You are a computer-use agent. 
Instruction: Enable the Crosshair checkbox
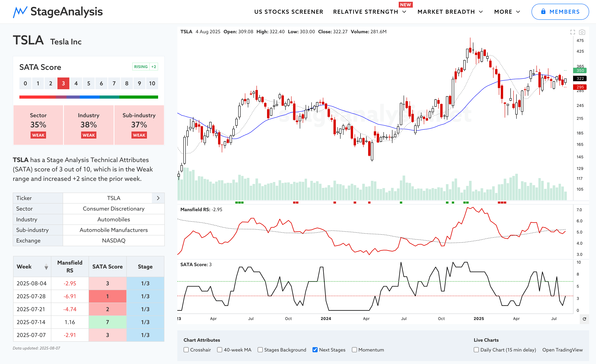(186, 350)
